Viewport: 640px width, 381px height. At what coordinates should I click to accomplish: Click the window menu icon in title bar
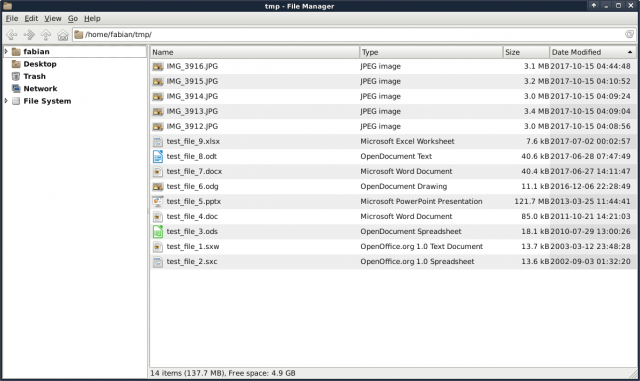(x=7, y=6)
